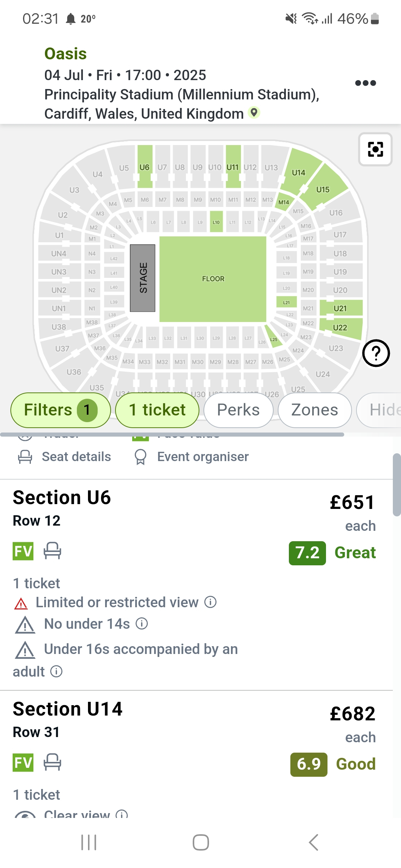Select the FLOOR area on seat map
This screenshot has width=401, height=868.
tap(213, 279)
